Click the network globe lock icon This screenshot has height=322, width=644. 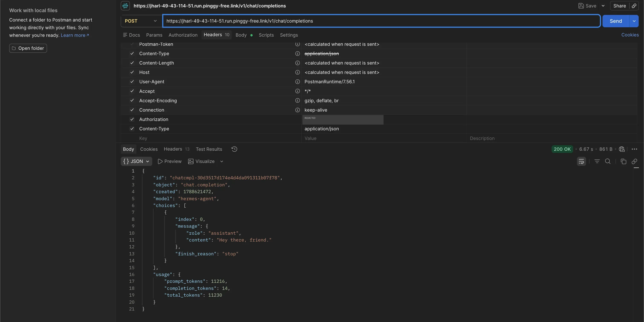coord(622,149)
